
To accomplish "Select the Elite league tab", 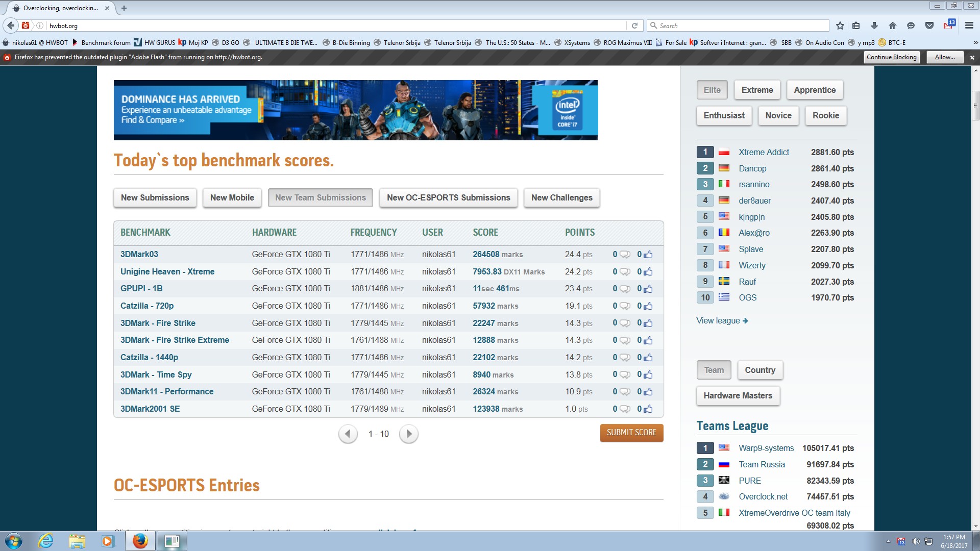I will click(712, 90).
